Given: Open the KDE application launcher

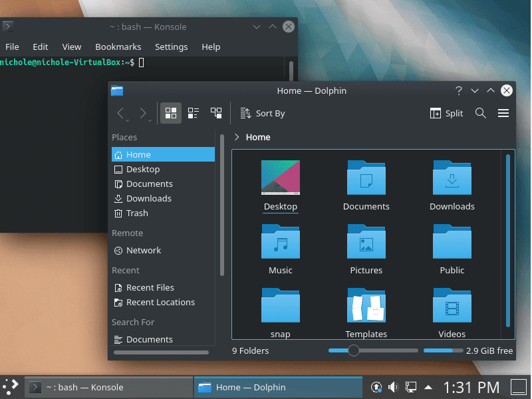Looking at the screenshot, I should (x=11, y=386).
